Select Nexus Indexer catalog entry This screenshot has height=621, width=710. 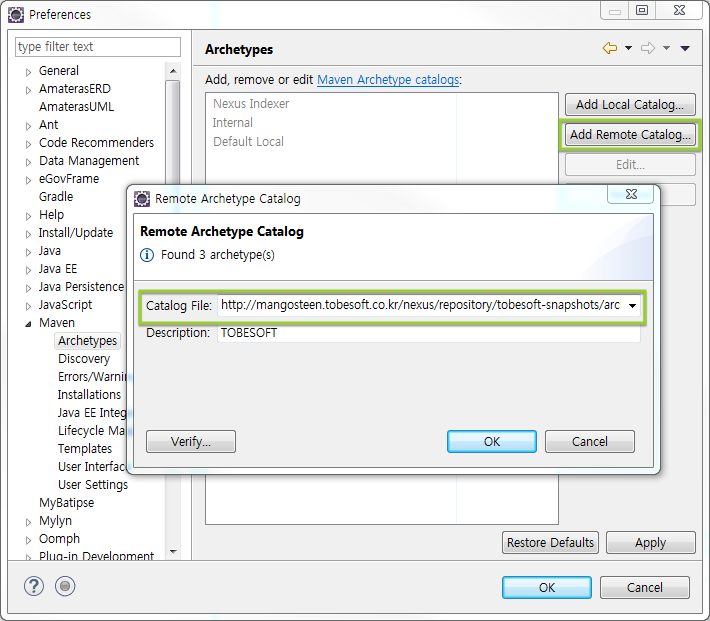click(251, 104)
